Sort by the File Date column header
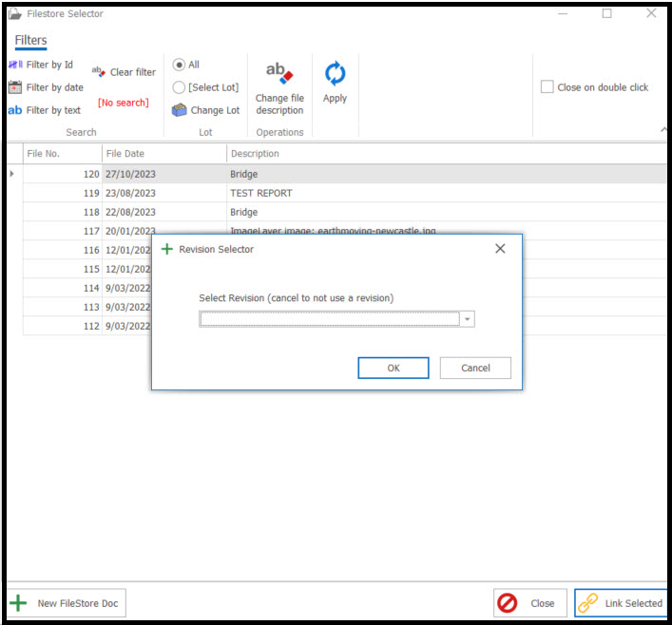Viewport: 672px width, 625px height. coord(163,154)
